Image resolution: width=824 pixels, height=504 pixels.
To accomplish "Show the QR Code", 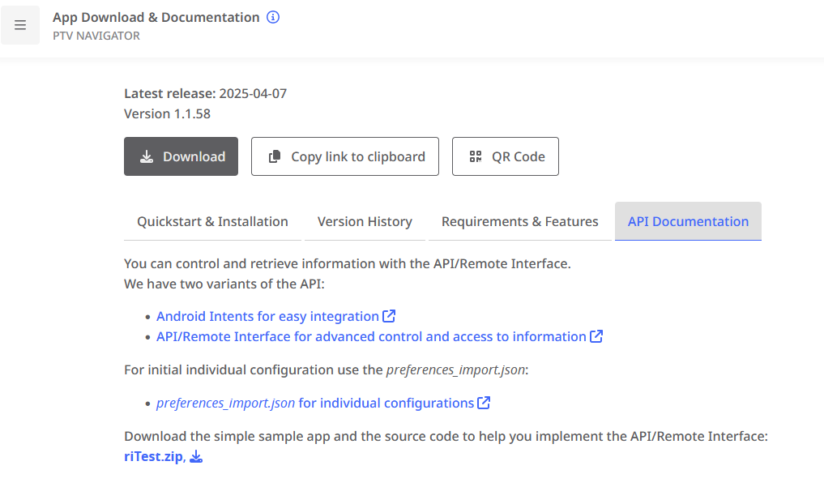I will coord(505,156).
